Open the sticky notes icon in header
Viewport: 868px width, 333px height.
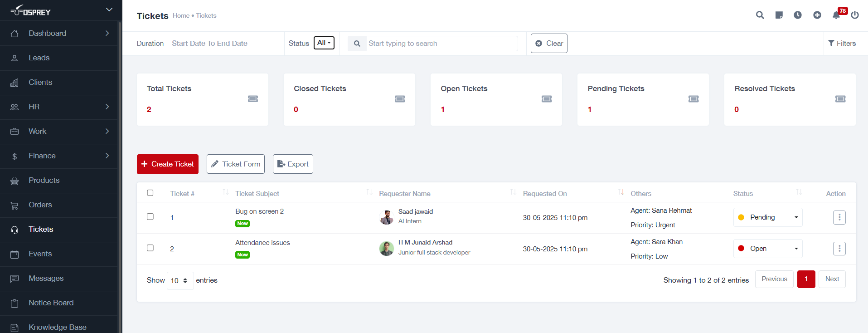point(779,15)
